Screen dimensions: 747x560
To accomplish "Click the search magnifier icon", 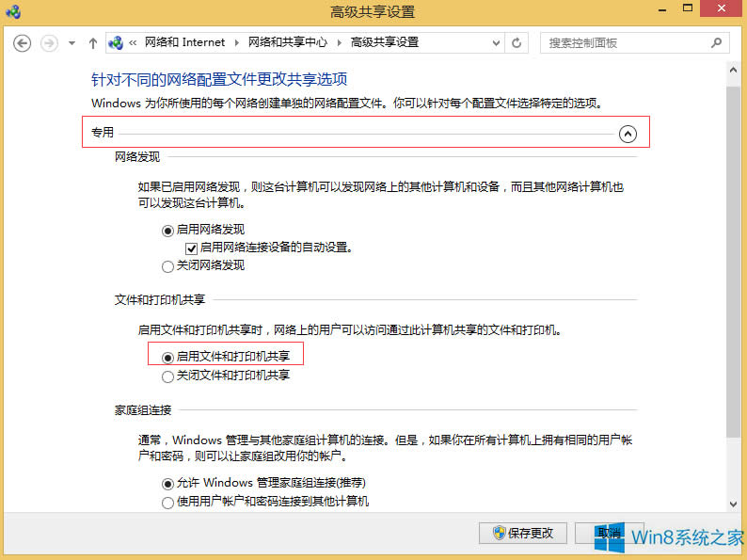I will point(716,43).
